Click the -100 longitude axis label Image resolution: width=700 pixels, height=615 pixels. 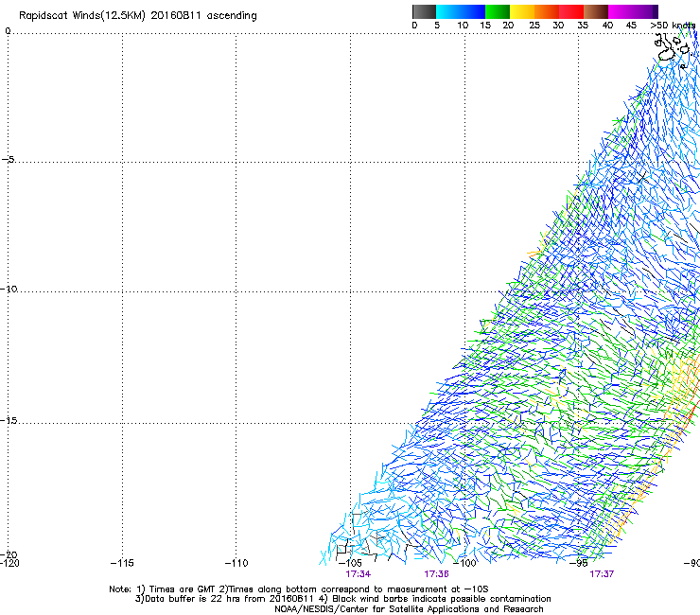point(464,563)
